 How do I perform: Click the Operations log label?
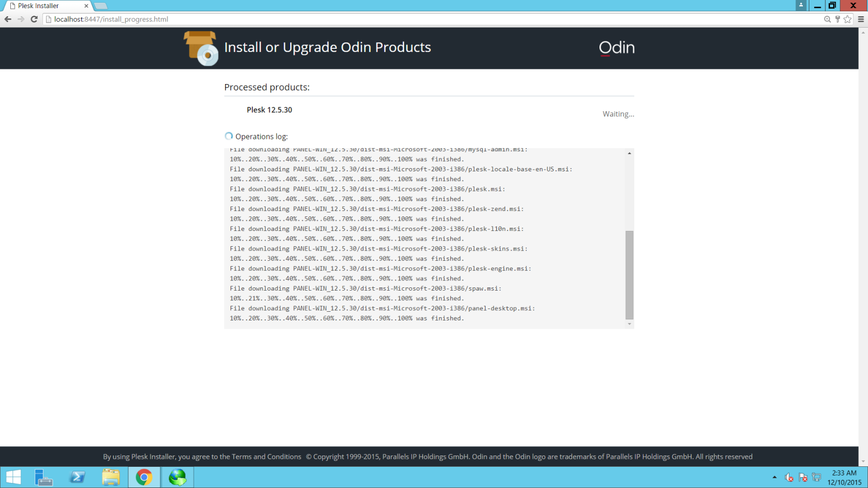point(261,137)
